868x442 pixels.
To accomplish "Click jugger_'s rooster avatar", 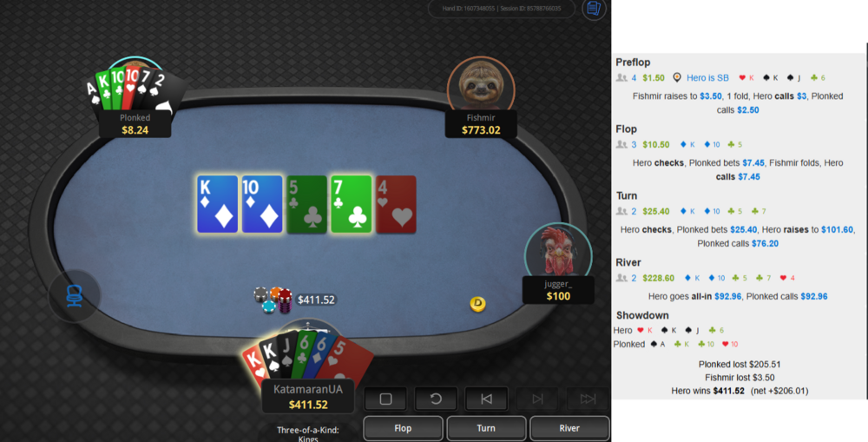I will pos(558,250).
